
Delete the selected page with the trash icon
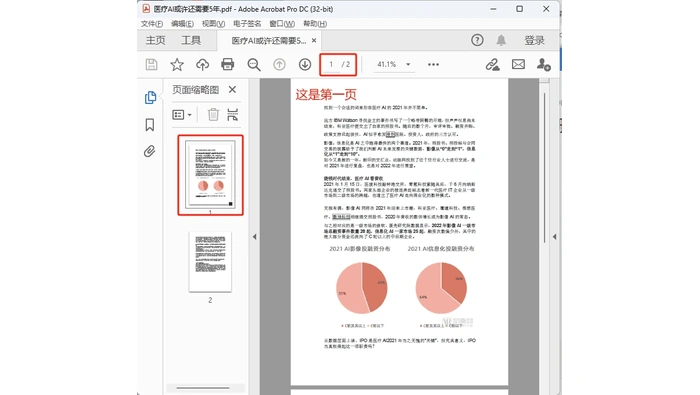coord(213,115)
